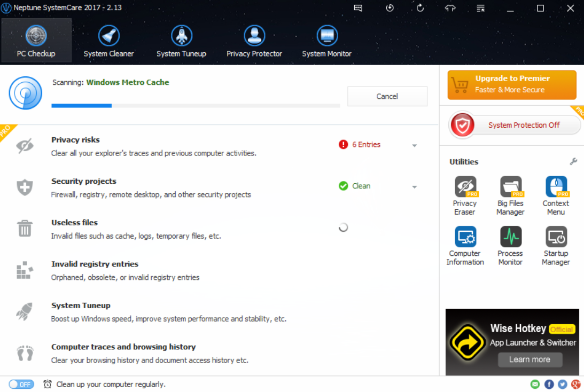Click the Useless files loading spinner
584x392 pixels.
[343, 227]
